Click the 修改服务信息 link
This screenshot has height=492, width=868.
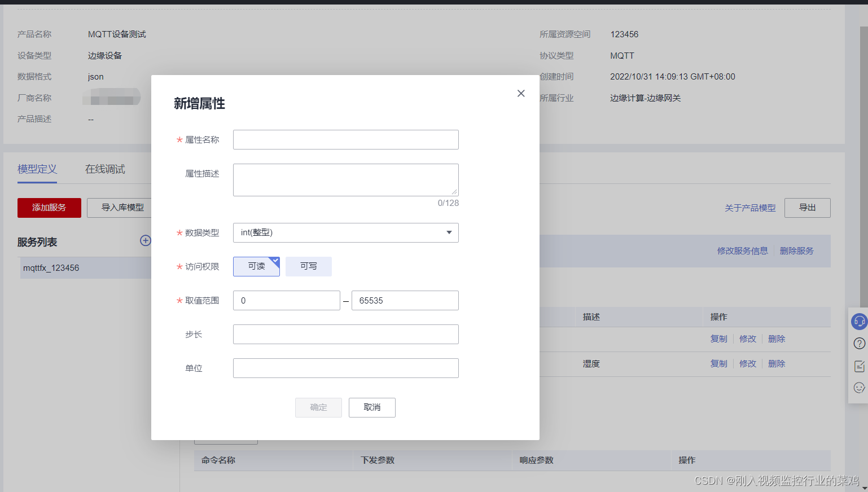pos(742,251)
